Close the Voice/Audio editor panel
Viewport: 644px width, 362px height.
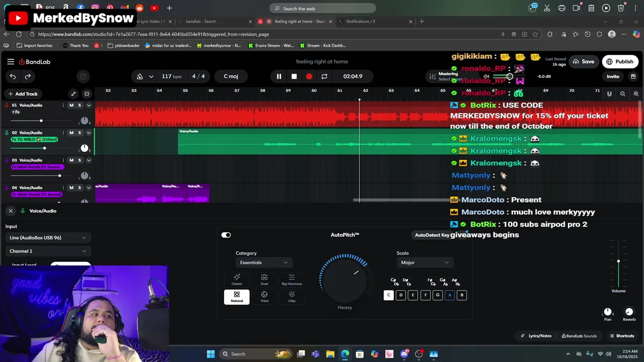pos(11,211)
